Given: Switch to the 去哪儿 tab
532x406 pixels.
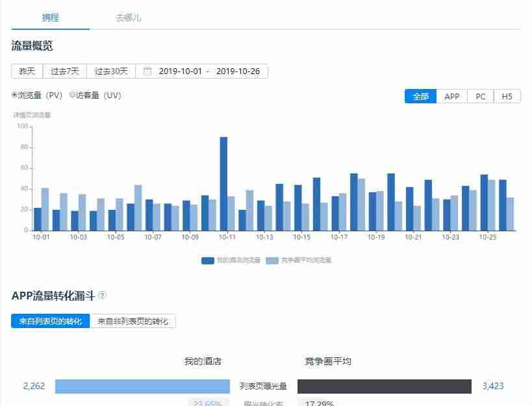Looking at the screenshot, I should (x=128, y=18).
